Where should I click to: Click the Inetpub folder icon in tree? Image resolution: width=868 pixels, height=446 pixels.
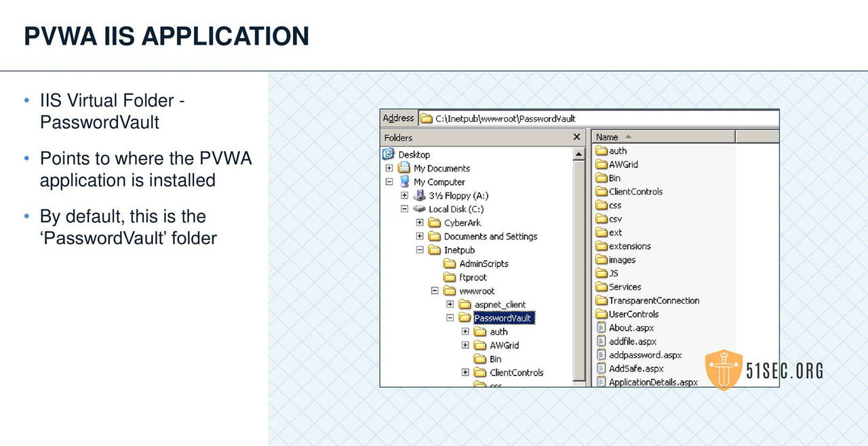[435, 249]
